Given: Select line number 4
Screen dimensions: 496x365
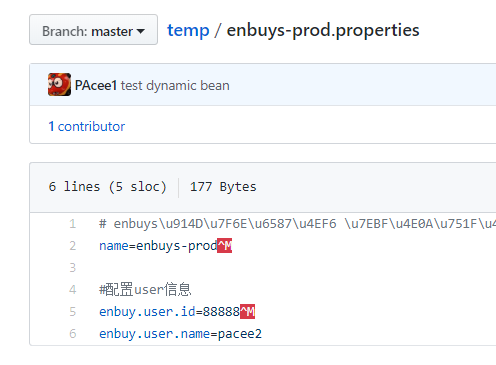Looking at the screenshot, I should 73,290.
